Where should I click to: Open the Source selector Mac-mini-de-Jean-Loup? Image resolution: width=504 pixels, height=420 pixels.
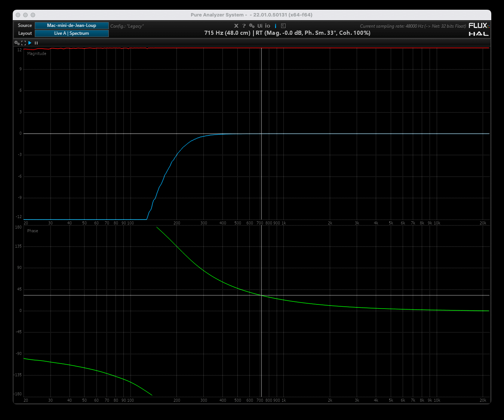click(71, 25)
